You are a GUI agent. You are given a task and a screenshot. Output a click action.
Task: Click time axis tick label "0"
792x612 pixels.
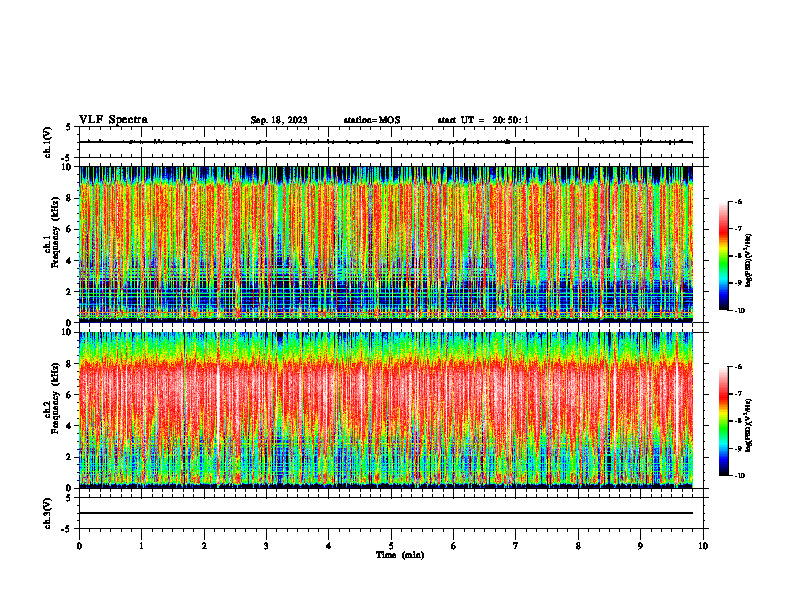[79, 546]
